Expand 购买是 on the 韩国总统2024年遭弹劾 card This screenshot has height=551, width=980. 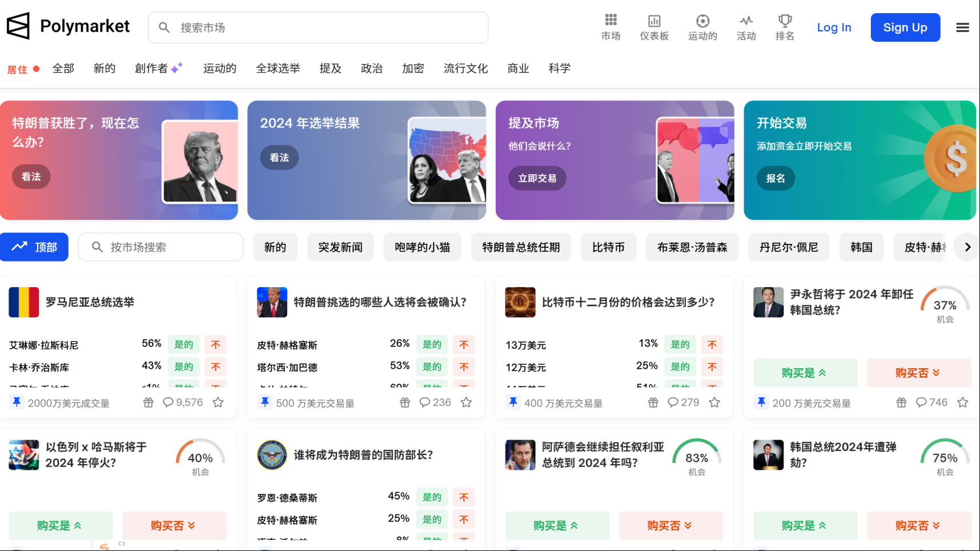[805, 525]
